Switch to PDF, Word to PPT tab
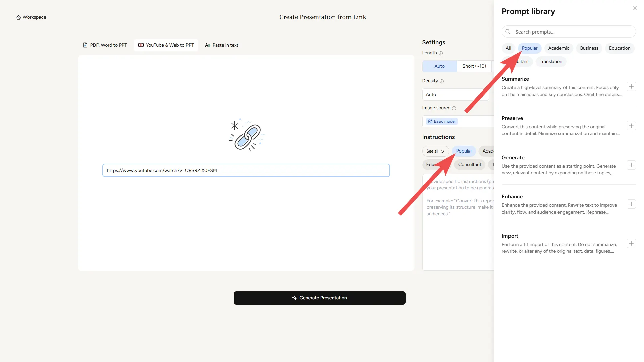 coord(105,45)
